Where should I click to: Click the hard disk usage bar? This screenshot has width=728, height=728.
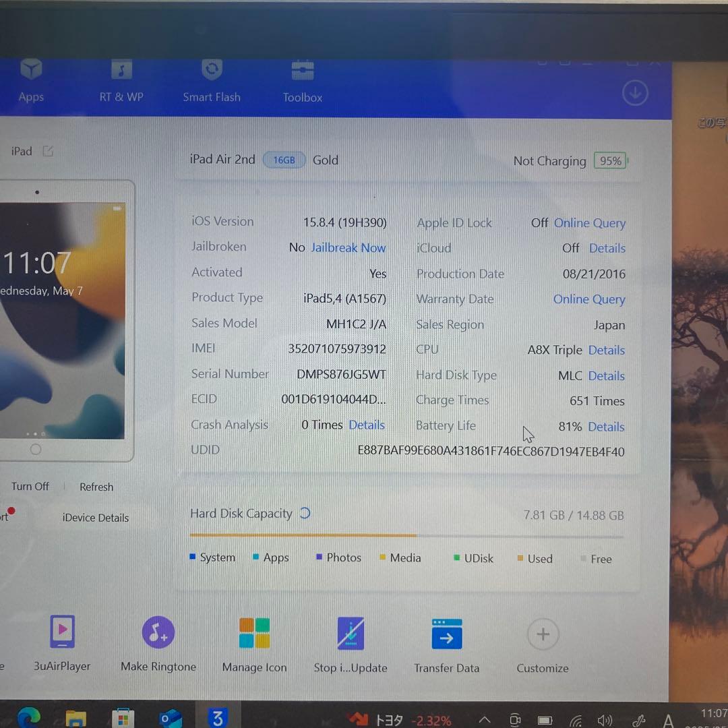[x=406, y=535]
